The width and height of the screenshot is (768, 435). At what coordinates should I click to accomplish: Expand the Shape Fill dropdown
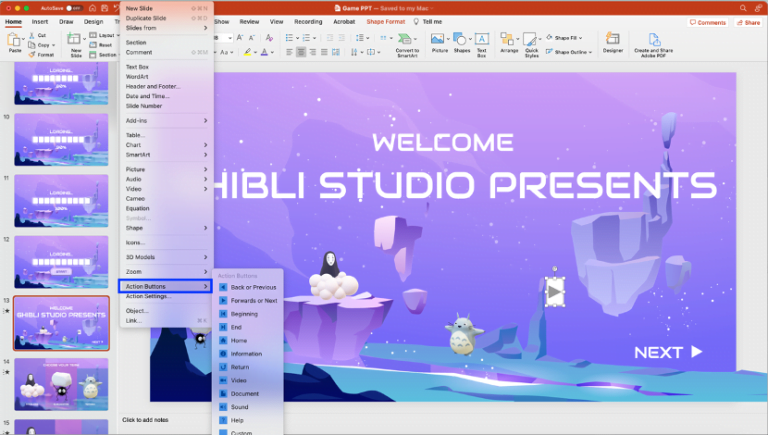click(570, 37)
